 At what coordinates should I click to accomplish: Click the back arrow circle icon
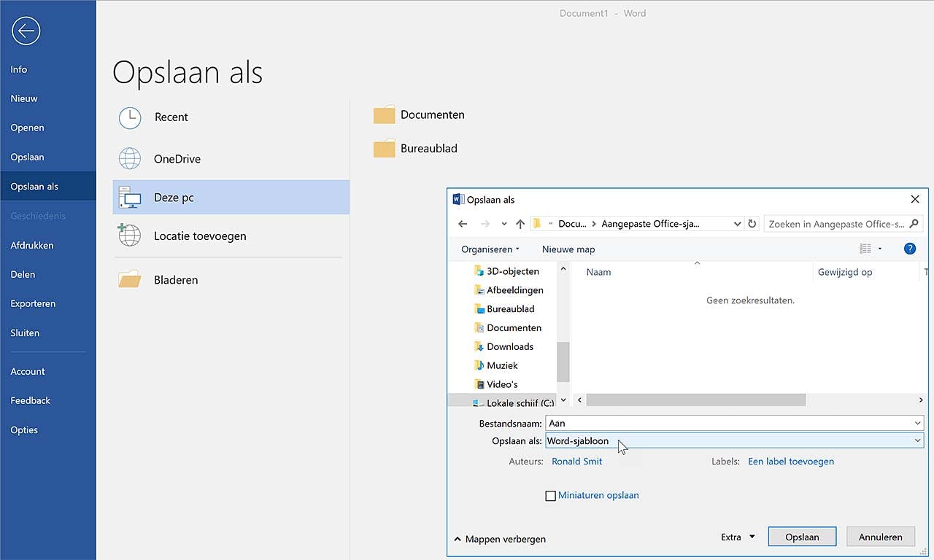tap(26, 31)
